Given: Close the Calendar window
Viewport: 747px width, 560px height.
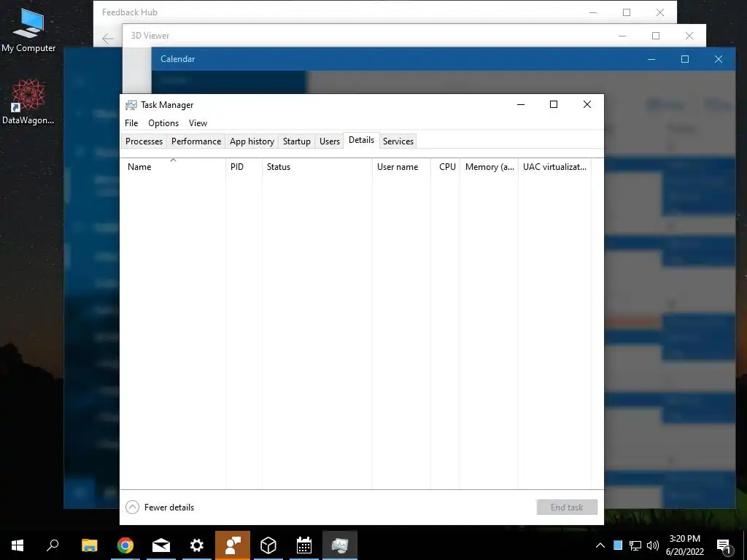Looking at the screenshot, I should tap(719, 59).
